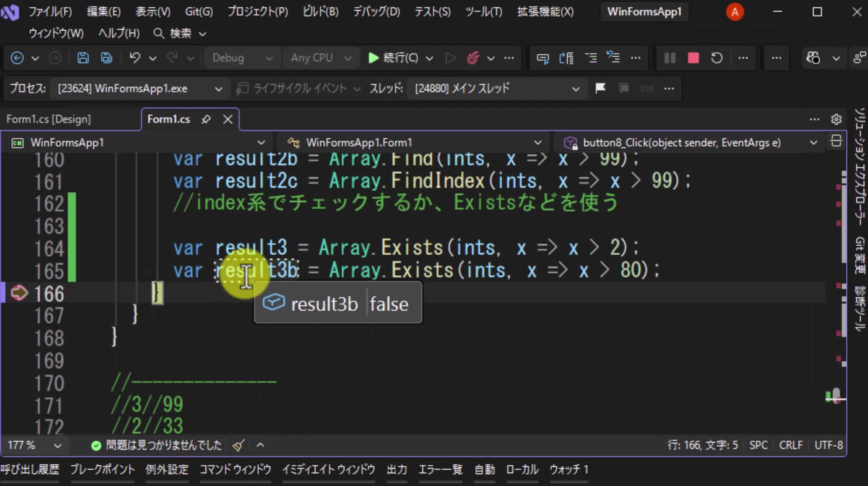868x486 pixels.
Task: Open the デバッグ(D) menu
Action: coord(376,12)
